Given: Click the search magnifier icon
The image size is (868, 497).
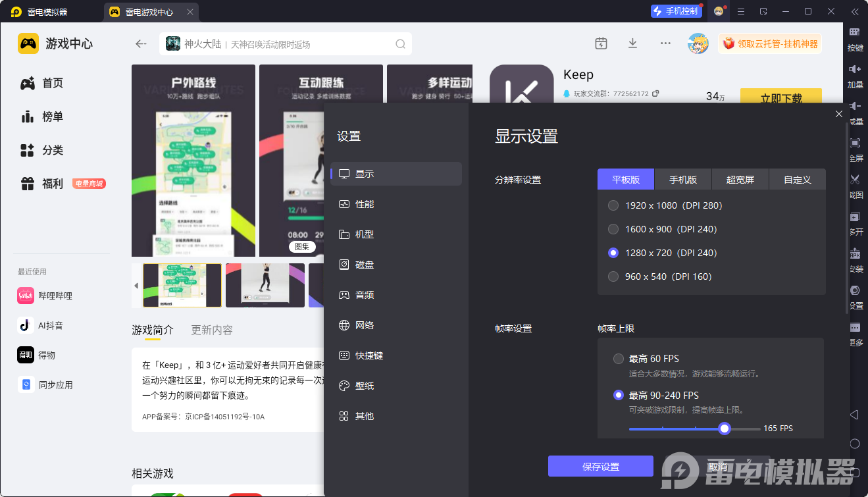Looking at the screenshot, I should point(400,44).
